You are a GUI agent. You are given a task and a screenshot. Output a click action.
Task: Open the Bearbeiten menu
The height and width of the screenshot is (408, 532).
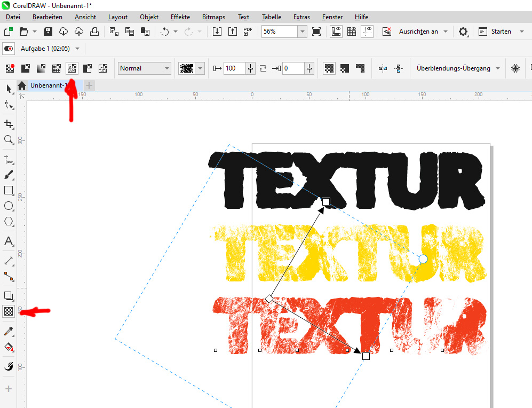click(x=47, y=17)
